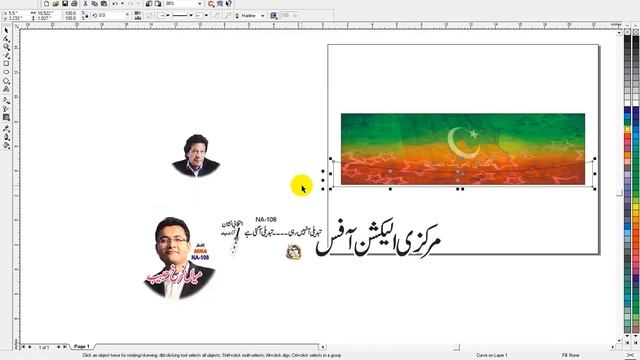Click the object width field
The image size is (640, 360).
(44, 13)
